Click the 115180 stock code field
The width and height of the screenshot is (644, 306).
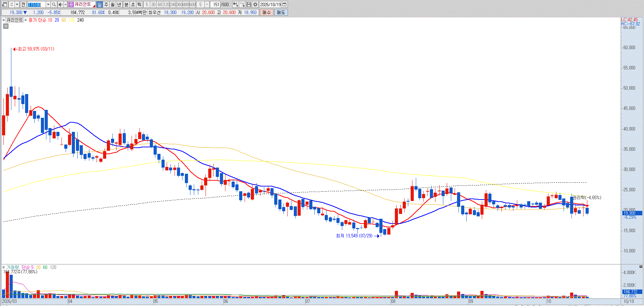[36, 4]
